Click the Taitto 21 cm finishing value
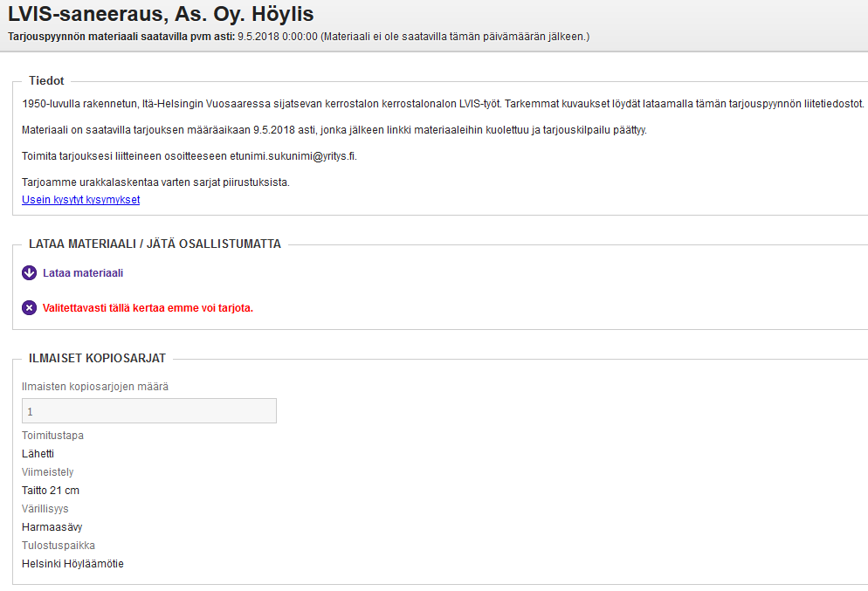Screen dimensions: 868x591 51,491
